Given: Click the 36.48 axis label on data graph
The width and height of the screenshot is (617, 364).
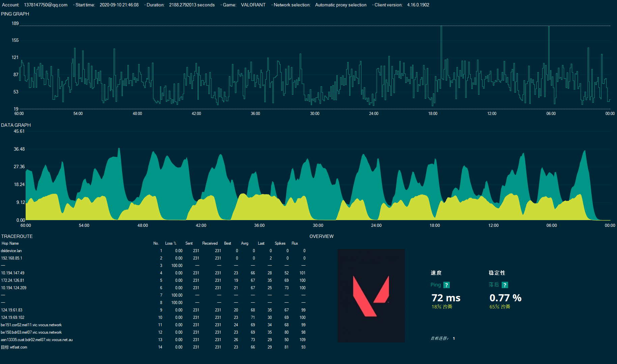Looking at the screenshot, I should point(19,149).
